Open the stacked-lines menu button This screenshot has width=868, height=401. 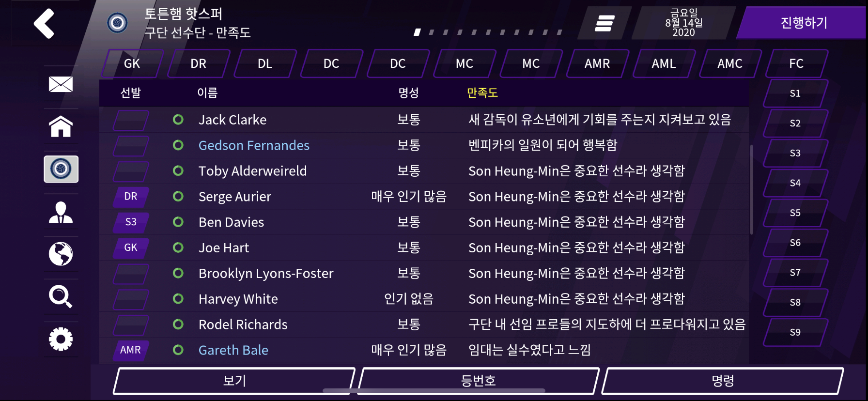pyautogui.click(x=604, y=23)
